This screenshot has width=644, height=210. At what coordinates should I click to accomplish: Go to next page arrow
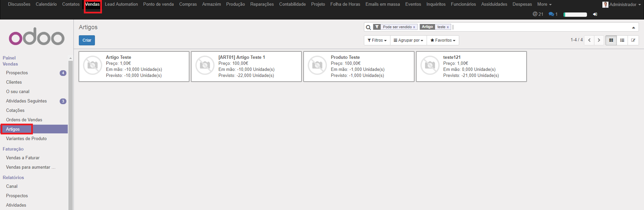[599, 40]
